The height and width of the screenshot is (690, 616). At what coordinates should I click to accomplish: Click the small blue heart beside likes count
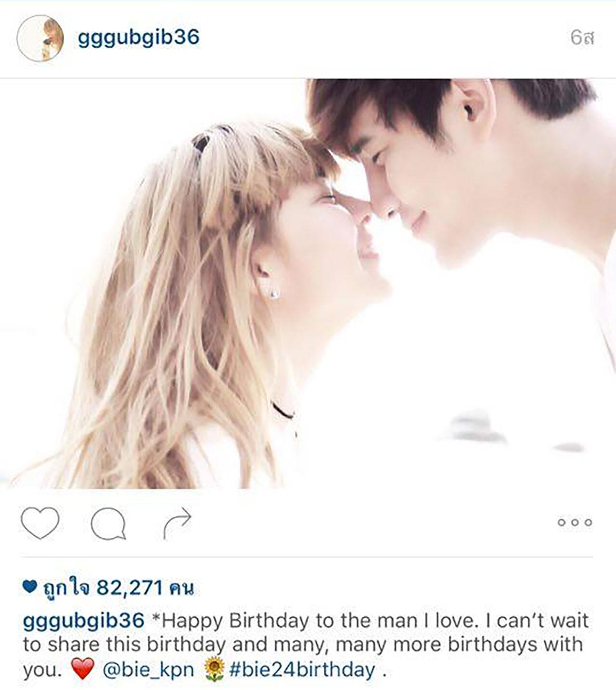(30, 587)
